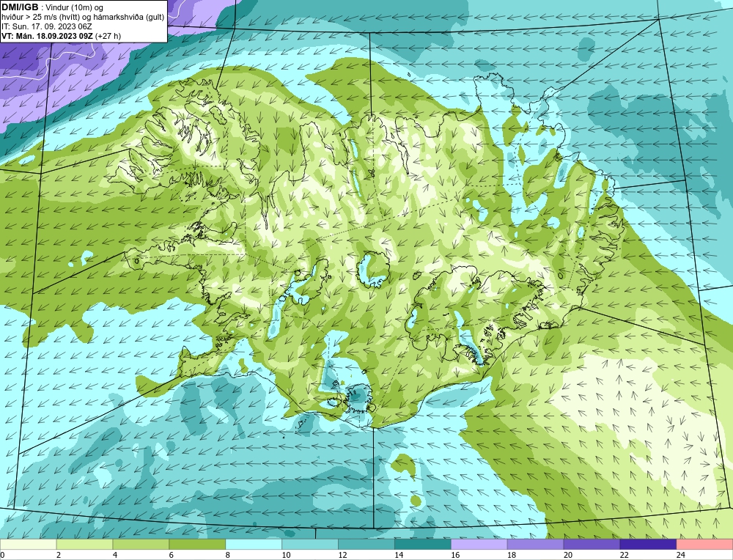Click the '18' scale label
This screenshot has width=733, height=560.
(x=512, y=555)
